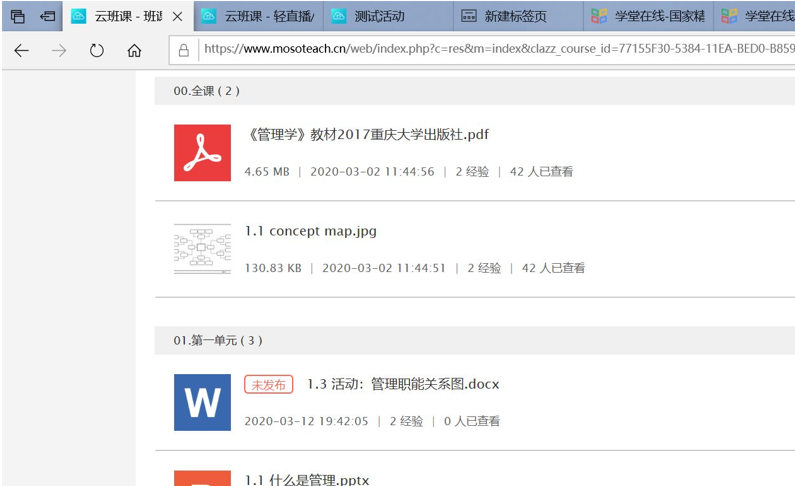Click the 新建标签页 tab page icon
The height and width of the screenshot is (486, 795).
point(468,16)
